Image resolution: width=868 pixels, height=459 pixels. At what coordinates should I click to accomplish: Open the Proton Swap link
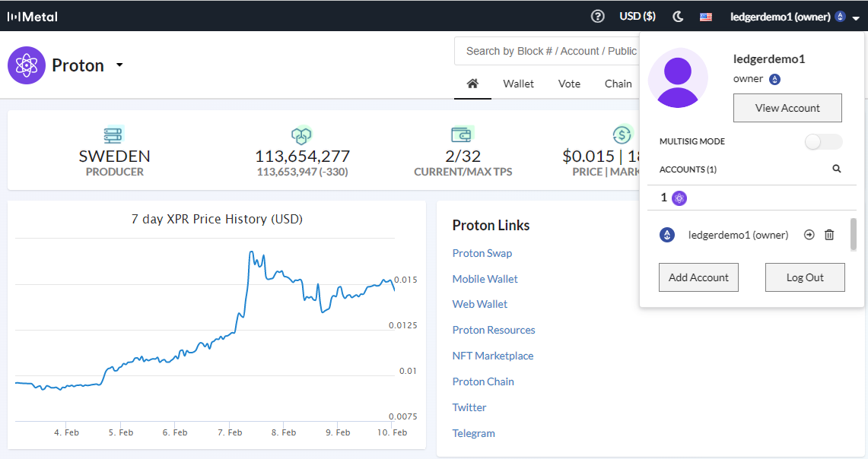pos(482,252)
